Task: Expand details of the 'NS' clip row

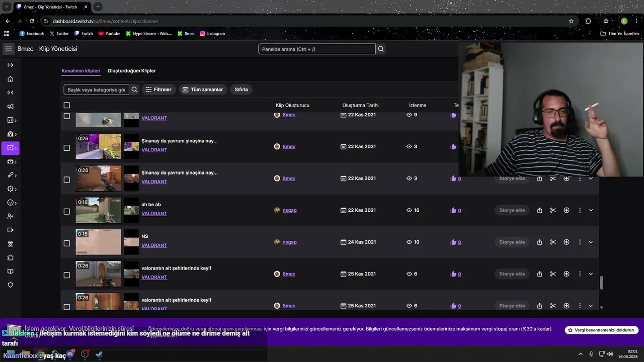Action: [x=591, y=242]
